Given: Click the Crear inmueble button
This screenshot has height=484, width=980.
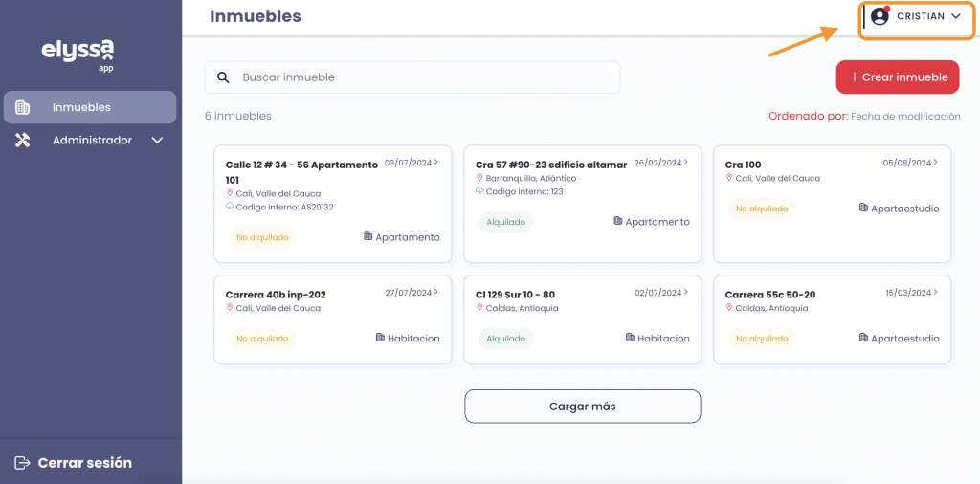Looking at the screenshot, I should tap(897, 77).
